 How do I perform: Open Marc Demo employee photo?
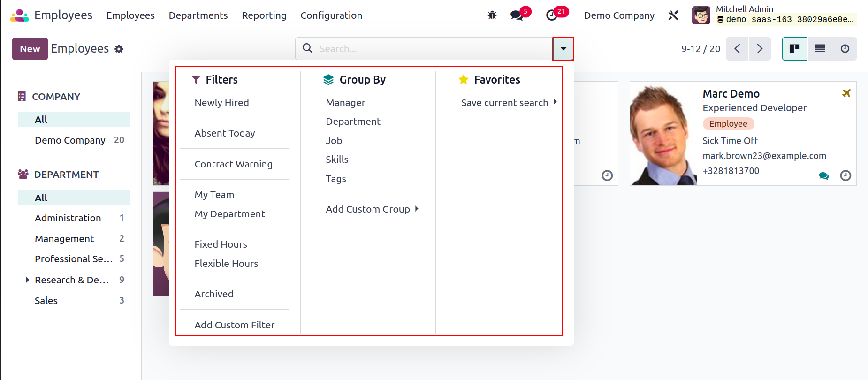pos(663,134)
